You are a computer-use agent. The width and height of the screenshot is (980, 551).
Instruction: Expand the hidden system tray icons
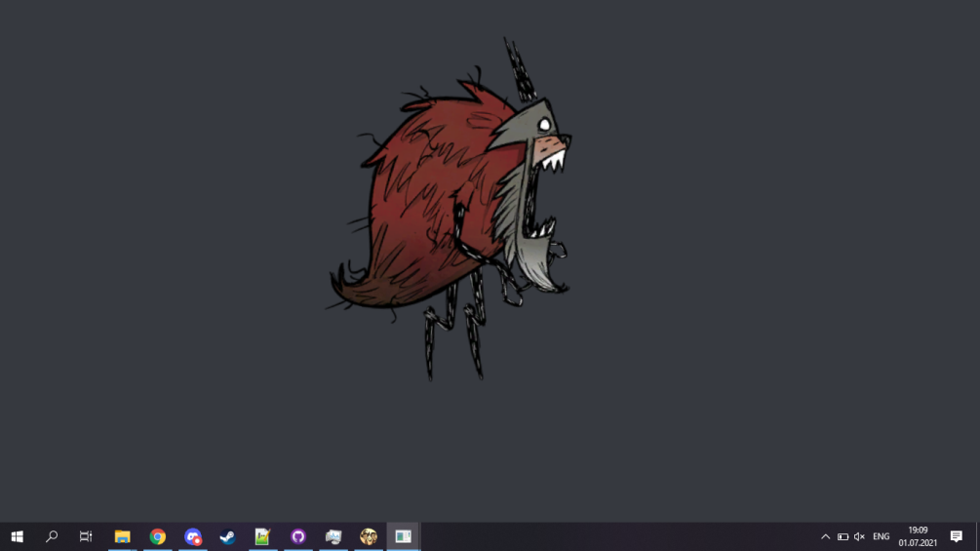click(825, 536)
